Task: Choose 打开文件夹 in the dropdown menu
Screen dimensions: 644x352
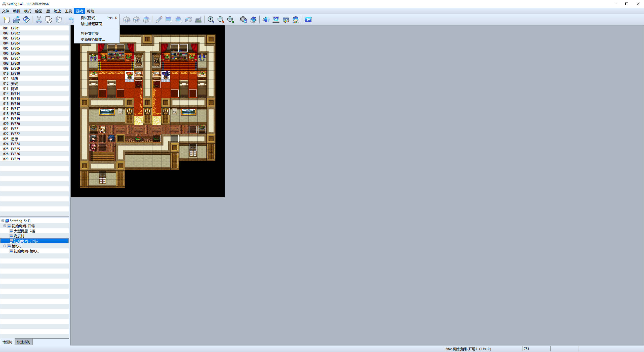Action: click(97, 33)
